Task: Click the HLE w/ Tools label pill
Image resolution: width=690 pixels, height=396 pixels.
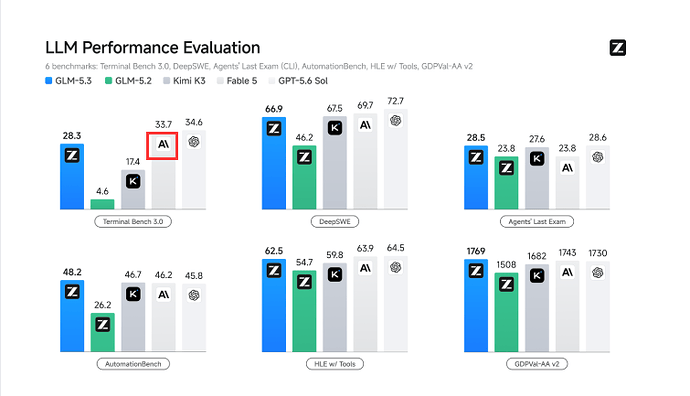Action: pos(335,364)
